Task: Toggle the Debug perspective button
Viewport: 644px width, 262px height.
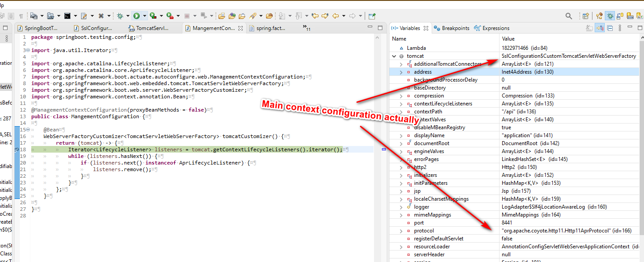Action: [610, 16]
